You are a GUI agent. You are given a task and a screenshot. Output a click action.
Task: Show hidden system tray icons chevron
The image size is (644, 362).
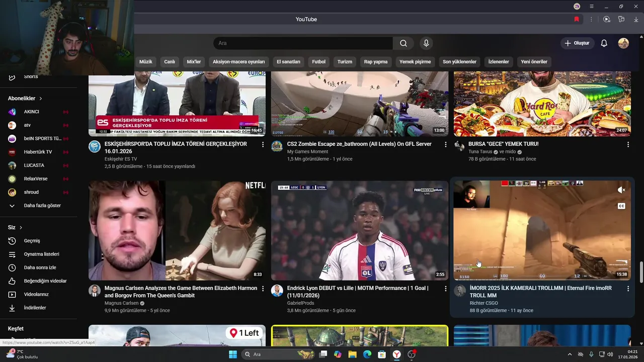[570, 354]
